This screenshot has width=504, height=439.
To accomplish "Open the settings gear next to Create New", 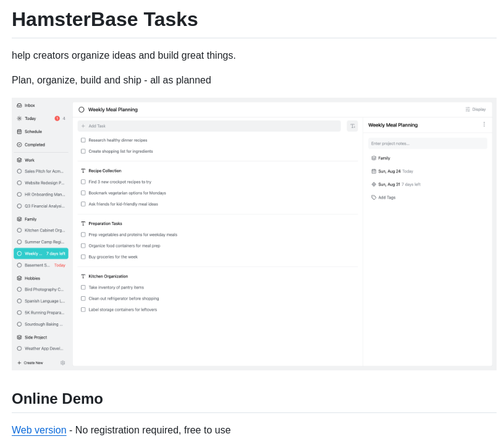I will 62,363.
